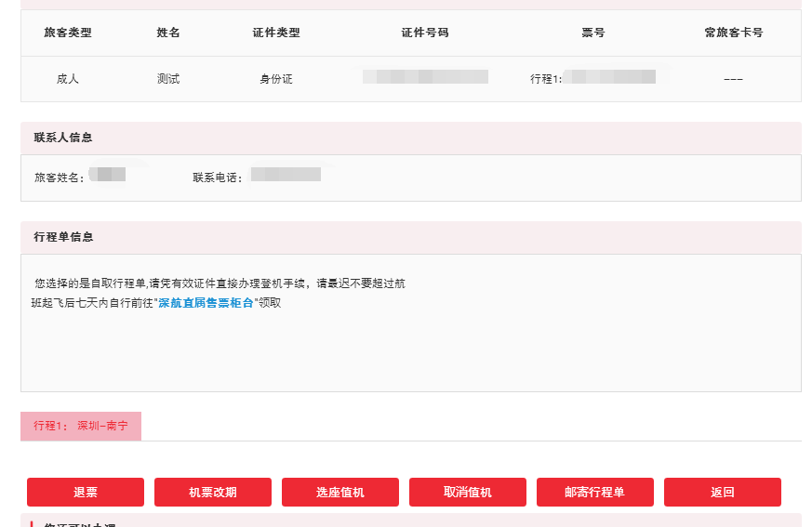The width and height of the screenshot is (812, 527).
Task: Click the masked 联系电话 phone value
Action: pos(286,175)
